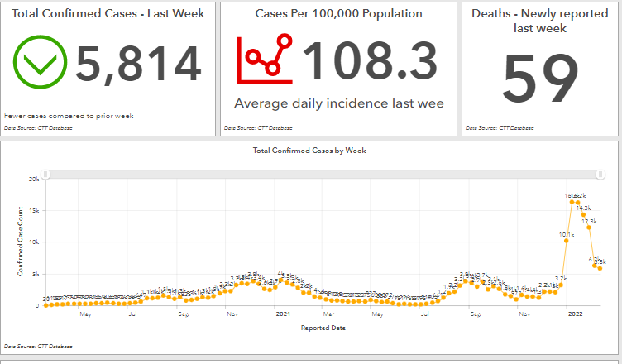Image resolution: width=622 pixels, height=364 pixels.
Task: Click the 59 newly reported deaths number
Action: tap(540, 80)
